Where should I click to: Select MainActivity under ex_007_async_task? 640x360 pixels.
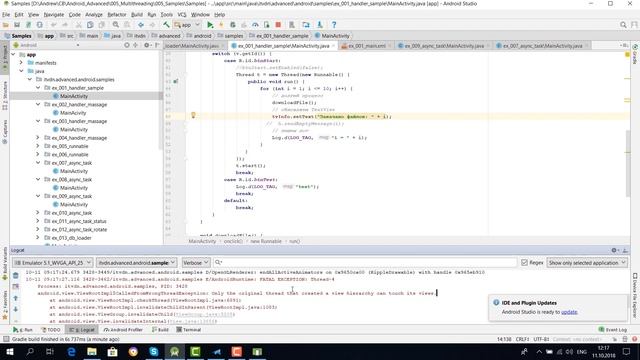pos(73,171)
